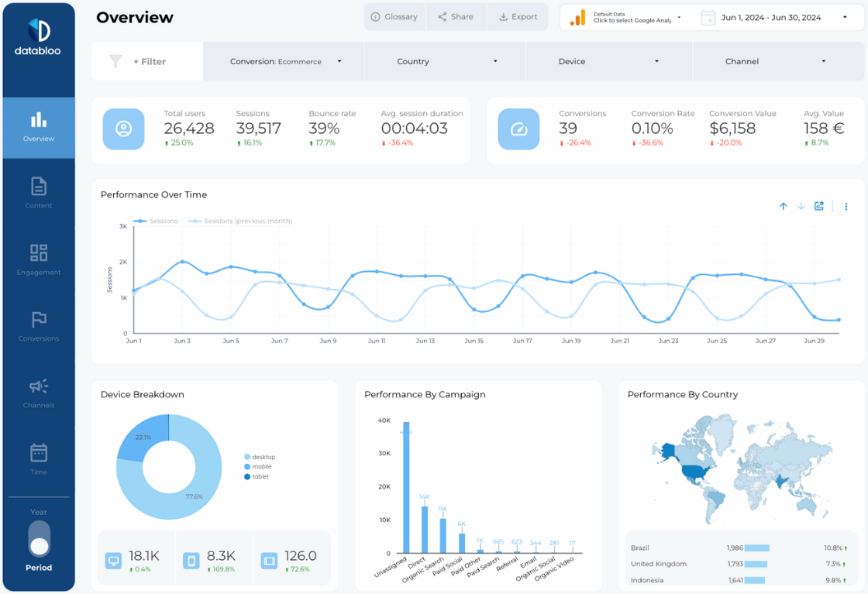Expand the Country filter dropdown
The height and width of the screenshot is (594, 868).
(x=445, y=61)
